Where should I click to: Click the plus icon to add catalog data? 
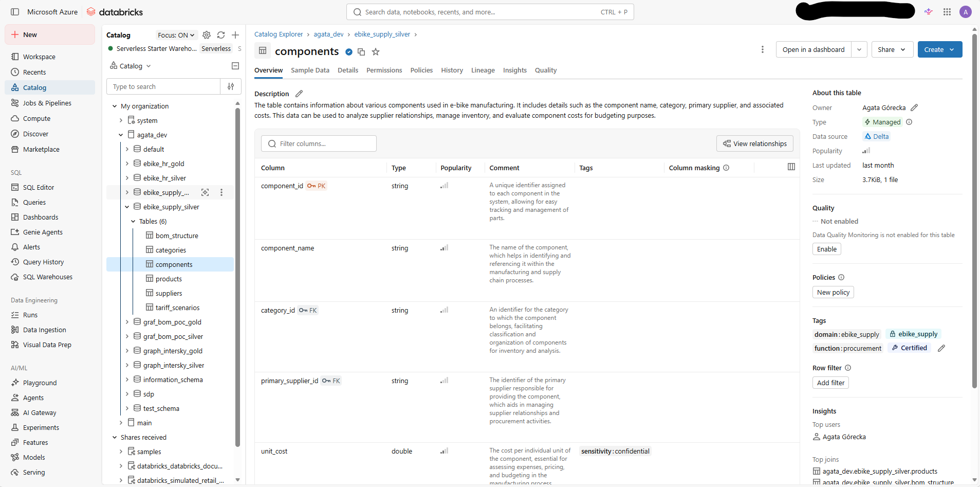click(x=235, y=35)
